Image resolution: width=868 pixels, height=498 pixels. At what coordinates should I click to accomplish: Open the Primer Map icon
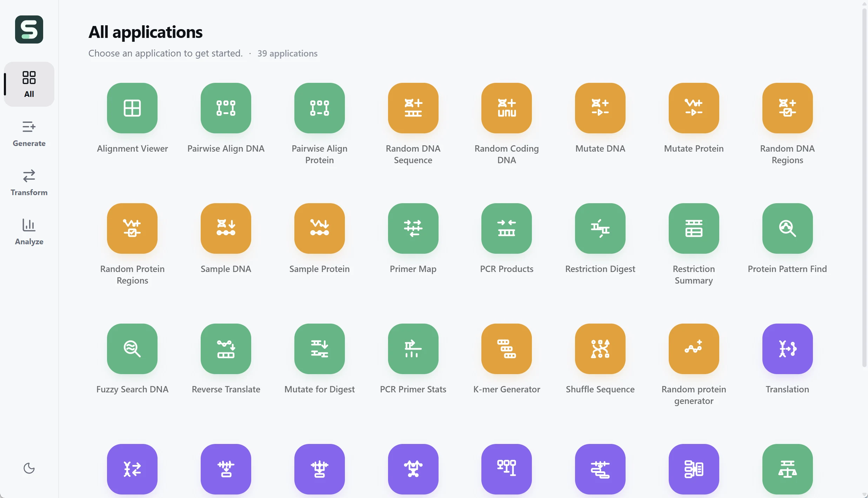click(413, 228)
